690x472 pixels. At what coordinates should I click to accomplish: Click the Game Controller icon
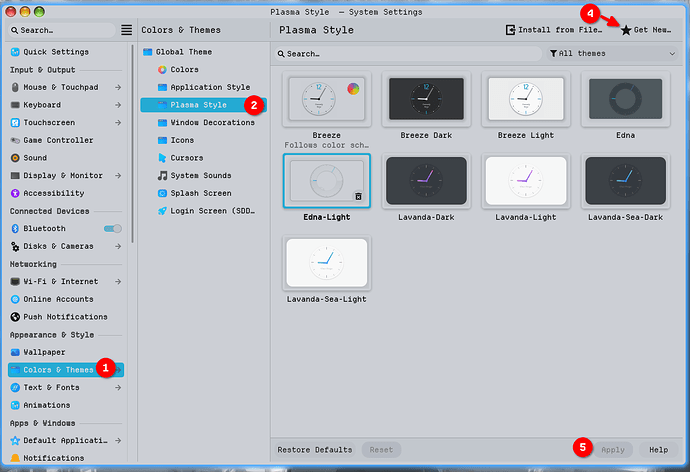click(x=15, y=141)
